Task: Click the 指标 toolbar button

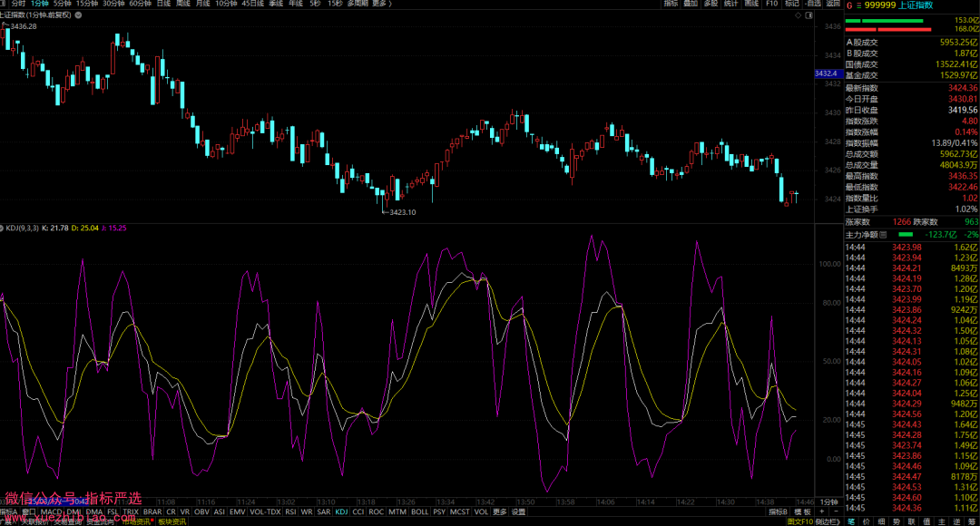Action: [671, 3]
